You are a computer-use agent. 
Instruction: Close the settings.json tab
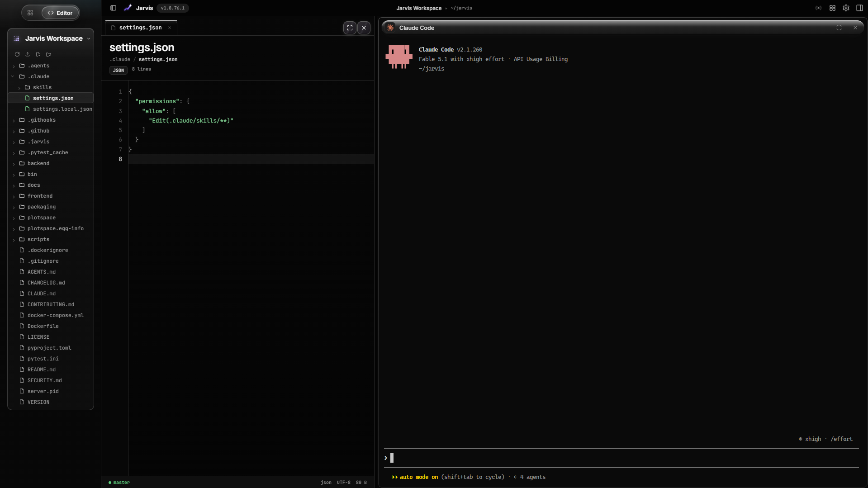pyautogui.click(x=170, y=28)
